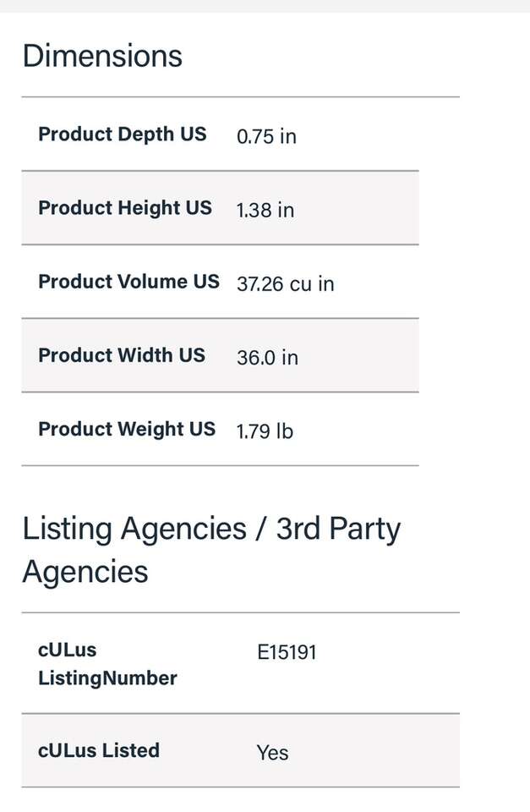Select the Product Depth US label
Screen dimensions: 530x812
(123, 134)
